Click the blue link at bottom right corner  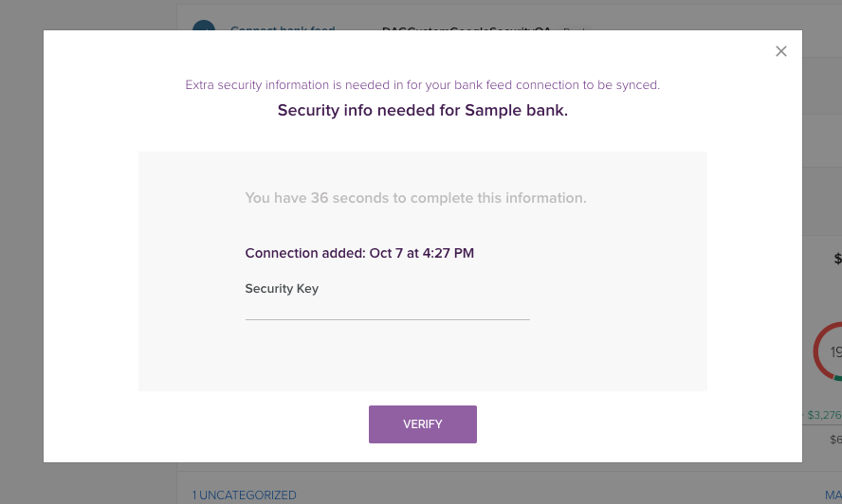pyautogui.click(x=833, y=495)
